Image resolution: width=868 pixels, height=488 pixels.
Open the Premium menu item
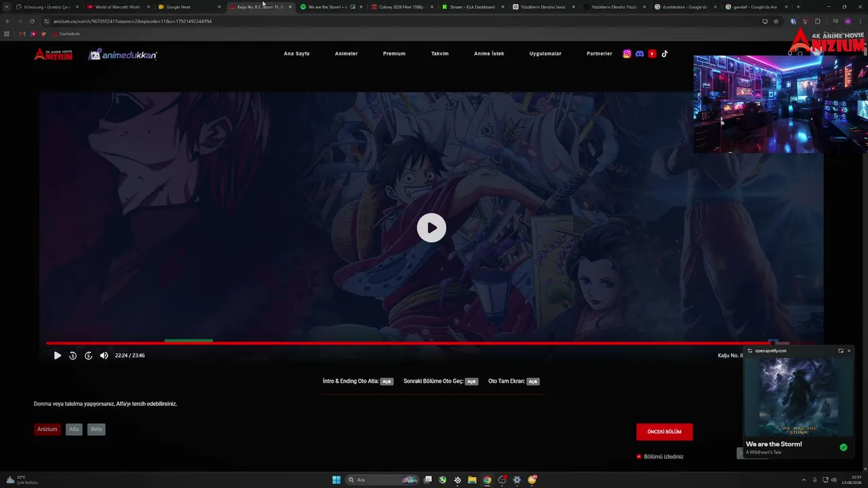394,54
